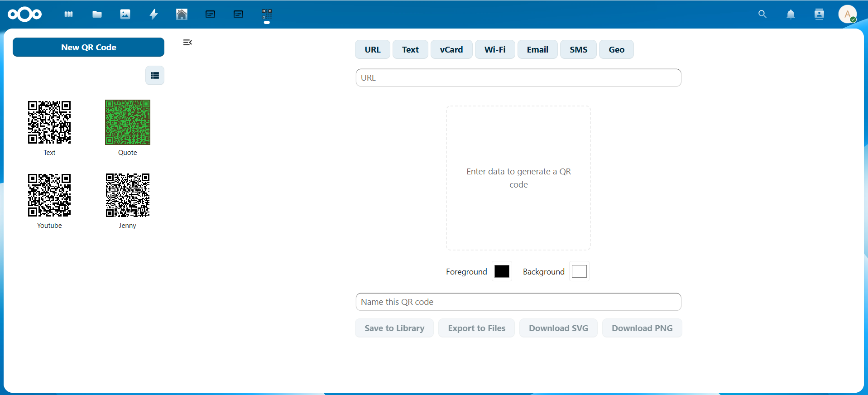Select the Text type tab

pos(410,49)
